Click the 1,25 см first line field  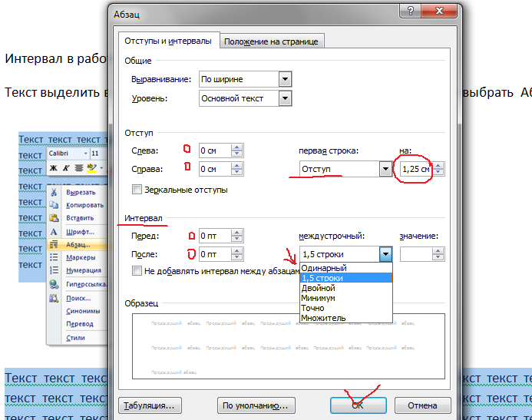(x=416, y=169)
